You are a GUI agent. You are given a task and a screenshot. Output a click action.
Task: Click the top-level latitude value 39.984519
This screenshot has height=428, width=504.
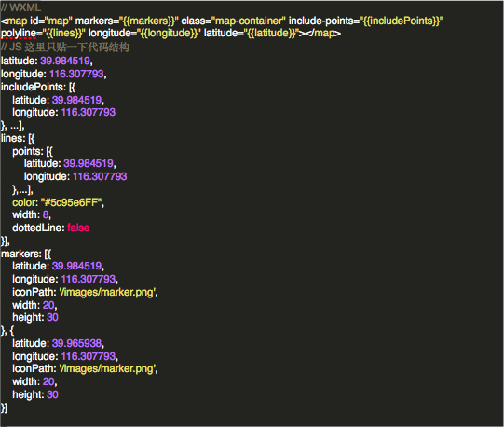tap(65, 61)
